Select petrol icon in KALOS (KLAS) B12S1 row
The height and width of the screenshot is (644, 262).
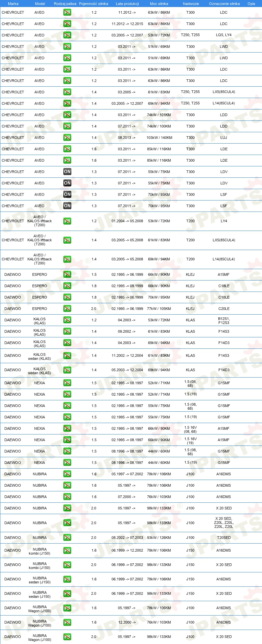click(x=67, y=320)
